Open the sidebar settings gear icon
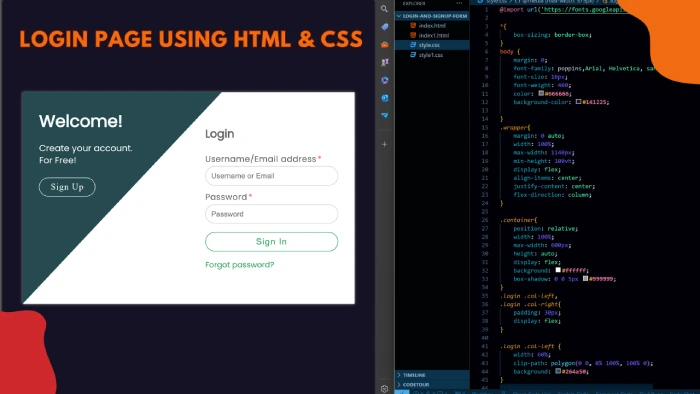The image size is (700, 394). pyautogui.click(x=384, y=389)
